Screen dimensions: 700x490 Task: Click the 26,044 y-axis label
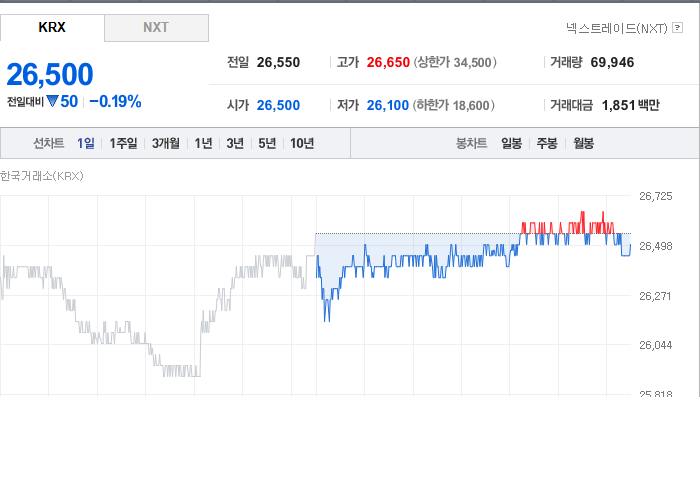click(x=655, y=345)
